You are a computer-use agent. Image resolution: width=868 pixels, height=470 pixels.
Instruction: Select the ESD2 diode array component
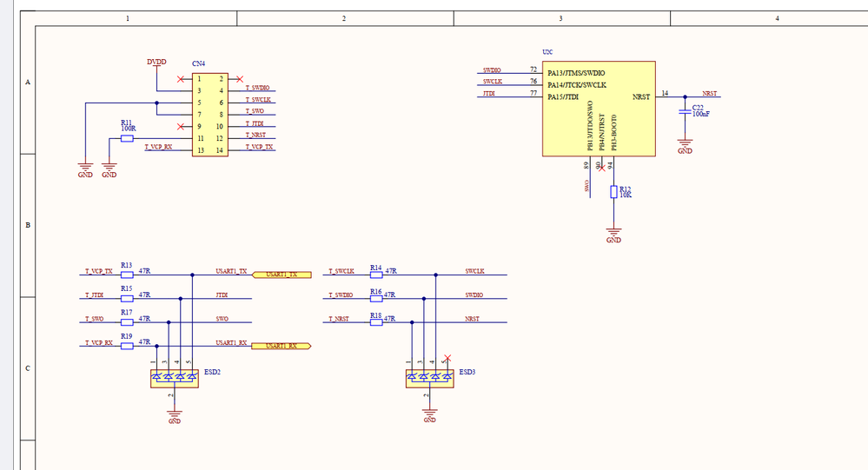[x=175, y=379]
